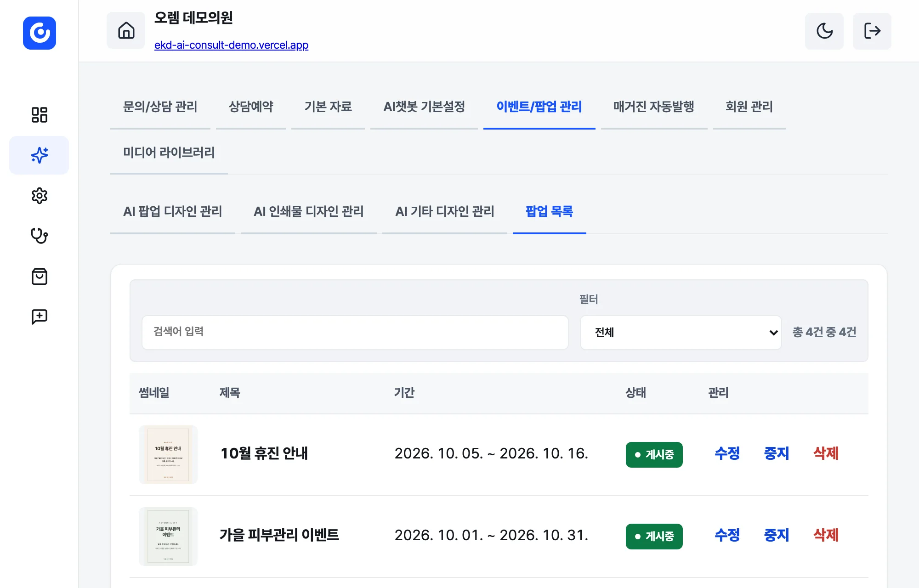Open thumbnail of 10월 휴진 안내
This screenshot has width=919, height=588.
(168, 454)
